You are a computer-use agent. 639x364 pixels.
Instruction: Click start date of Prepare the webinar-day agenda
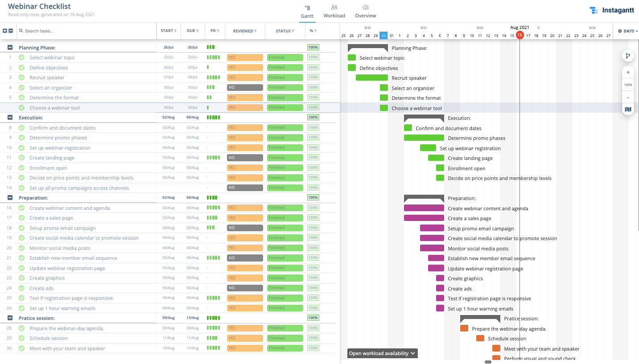pyautogui.click(x=169, y=328)
